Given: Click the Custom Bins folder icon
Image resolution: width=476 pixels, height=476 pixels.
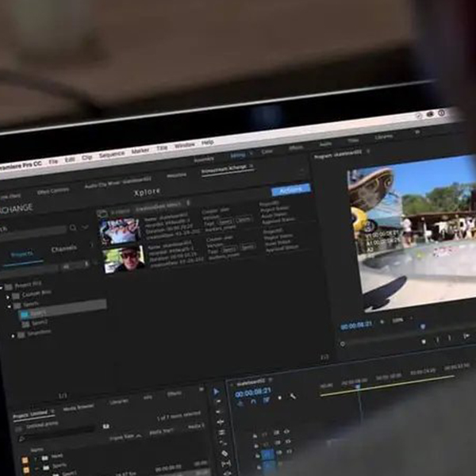Looking at the screenshot, I should point(16,294).
